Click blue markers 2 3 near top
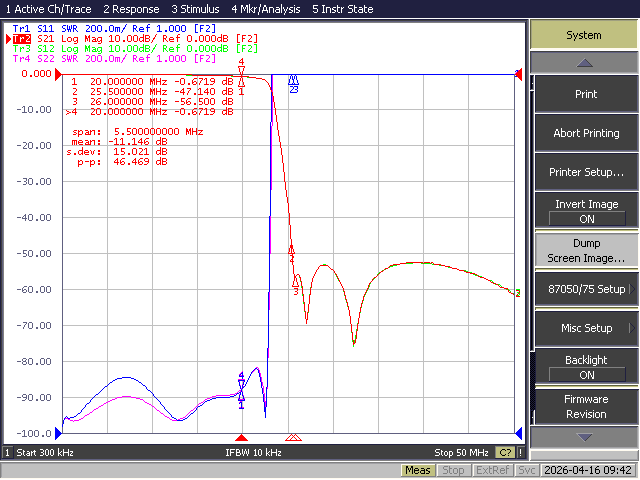 [x=293, y=84]
